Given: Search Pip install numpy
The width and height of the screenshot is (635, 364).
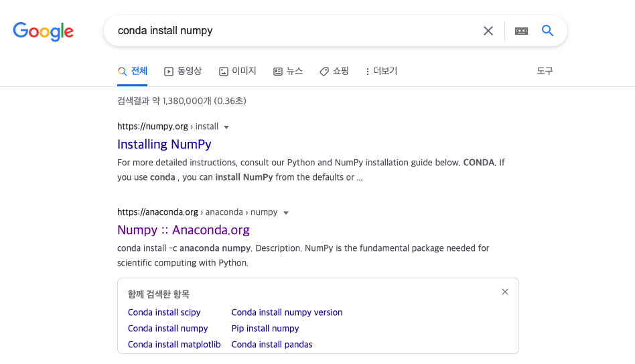Looking at the screenshot, I should coord(265,329).
